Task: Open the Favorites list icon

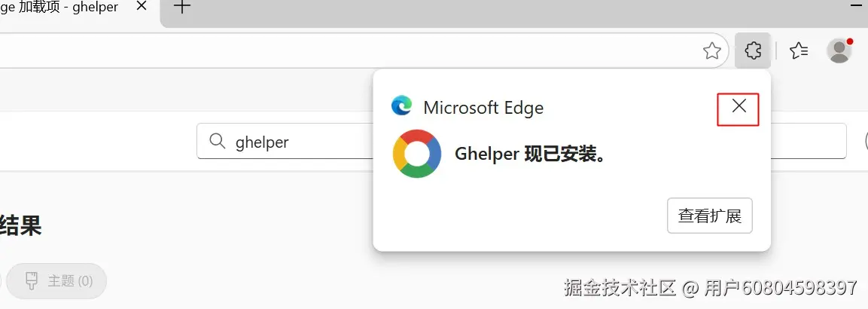Action: pos(799,50)
